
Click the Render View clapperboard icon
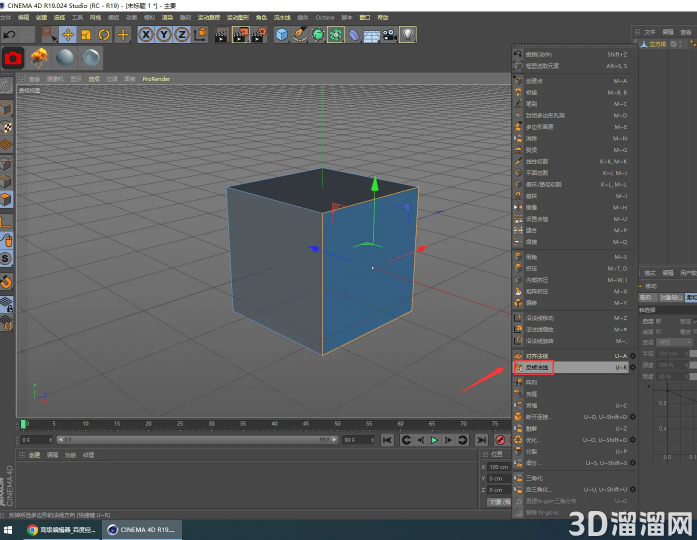222,35
